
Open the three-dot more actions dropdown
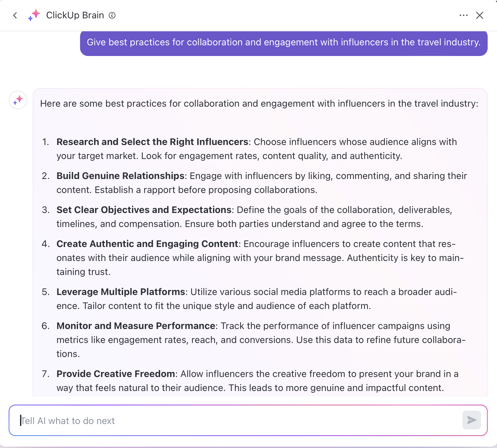point(464,15)
